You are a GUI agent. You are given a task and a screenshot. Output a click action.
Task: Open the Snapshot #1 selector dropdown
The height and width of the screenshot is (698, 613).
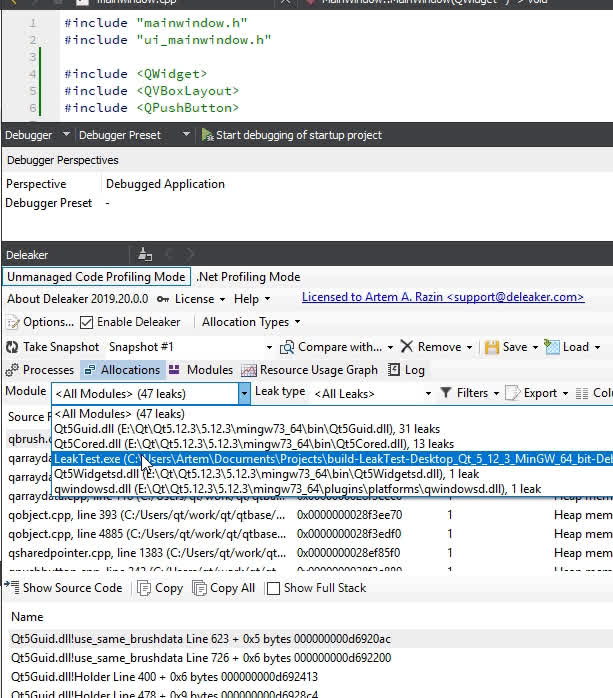[269, 348]
